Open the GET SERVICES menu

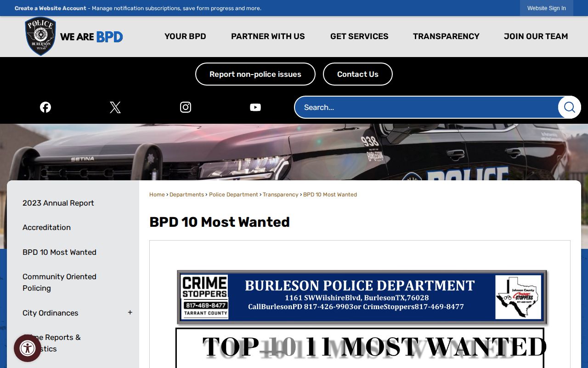(x=359, y=36)
